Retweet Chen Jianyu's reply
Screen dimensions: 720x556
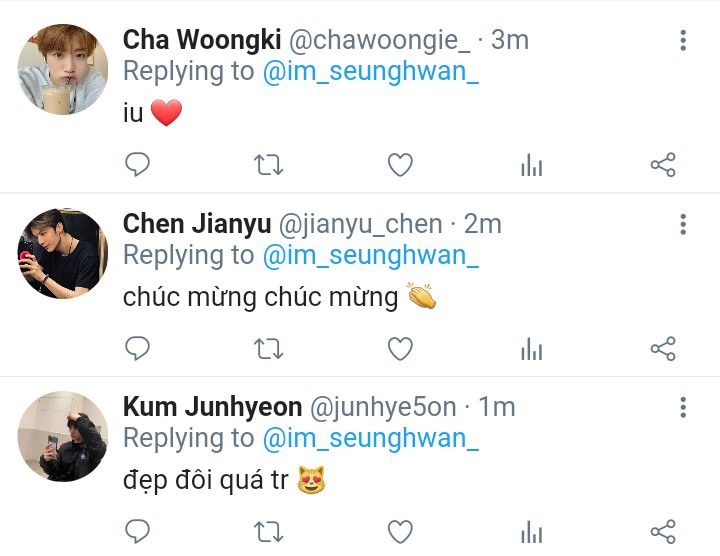[269, 349]
